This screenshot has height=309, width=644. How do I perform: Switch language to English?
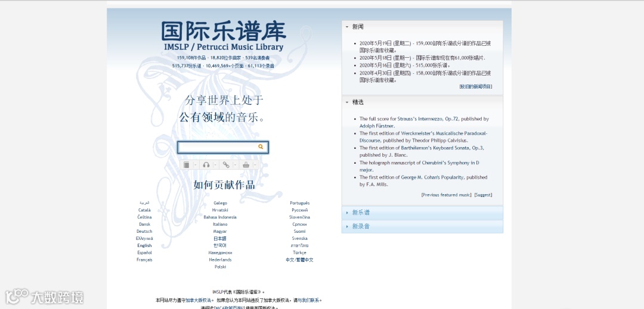pos(144,246)
